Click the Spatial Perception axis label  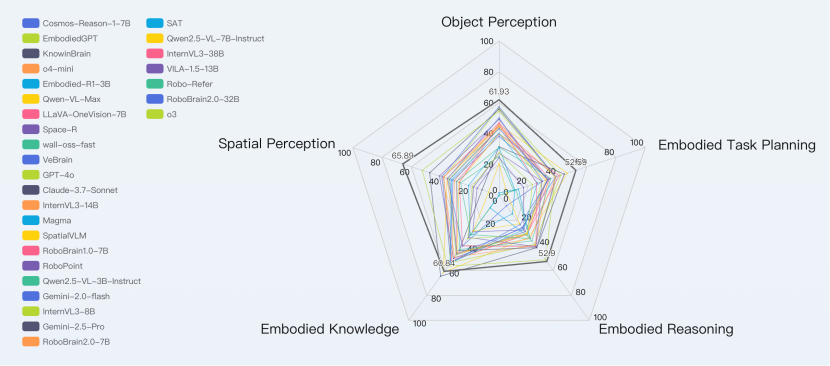tap(277, 144)
